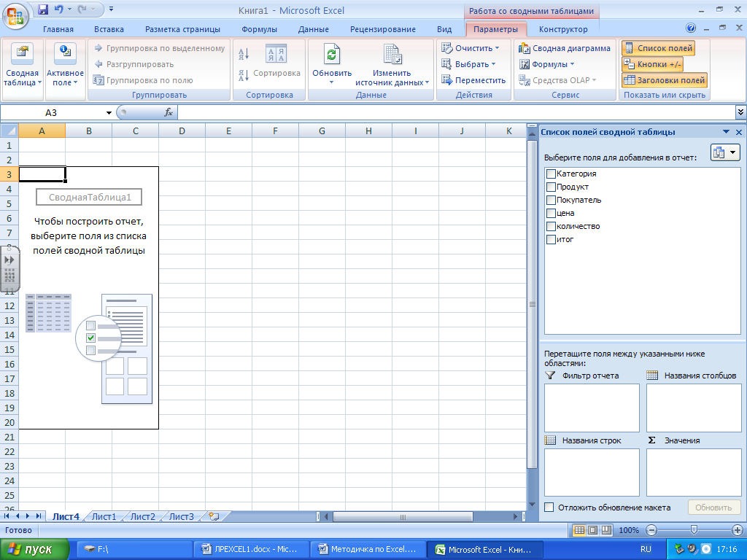Image resolution: width=747 pixels, height=560 pixels.
Task: Insert function with fx icon
Action: [x=169, y=112]
